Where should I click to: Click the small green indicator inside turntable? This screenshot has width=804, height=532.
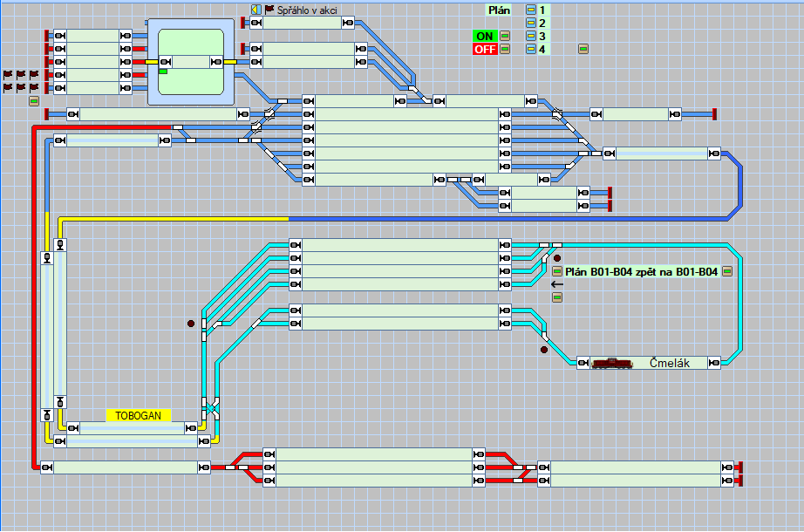point(163,72)
